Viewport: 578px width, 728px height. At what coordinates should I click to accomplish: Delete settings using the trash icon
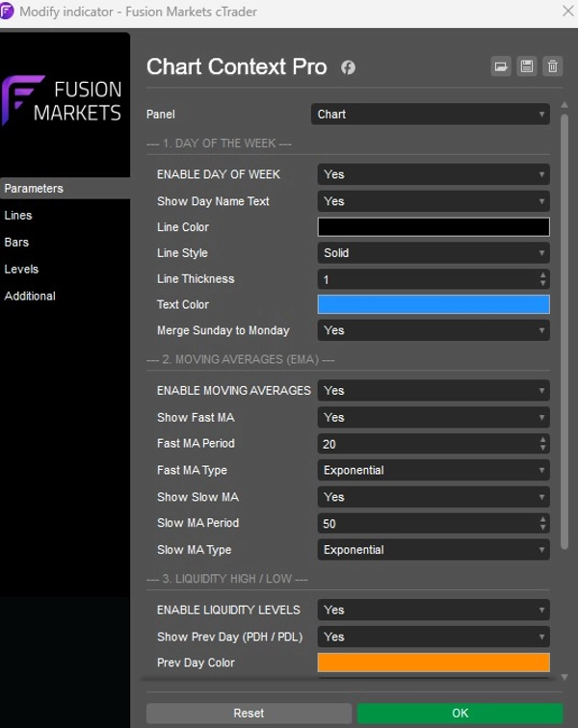point(553,66)
